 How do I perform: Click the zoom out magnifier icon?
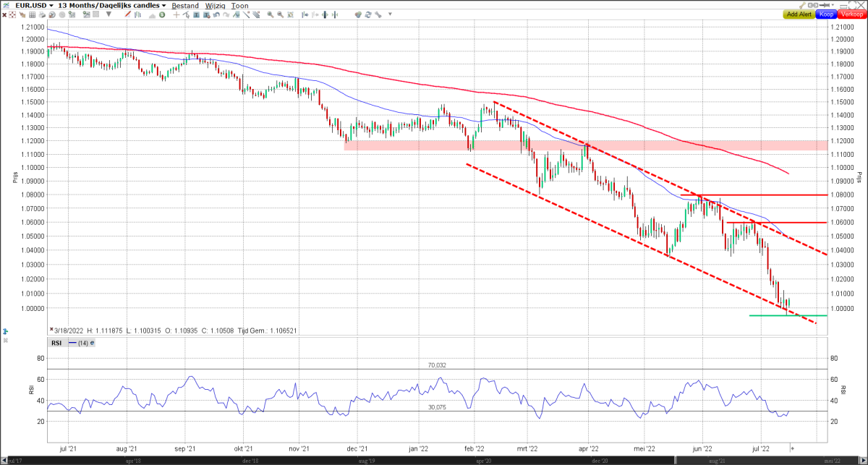coord(280,14)
